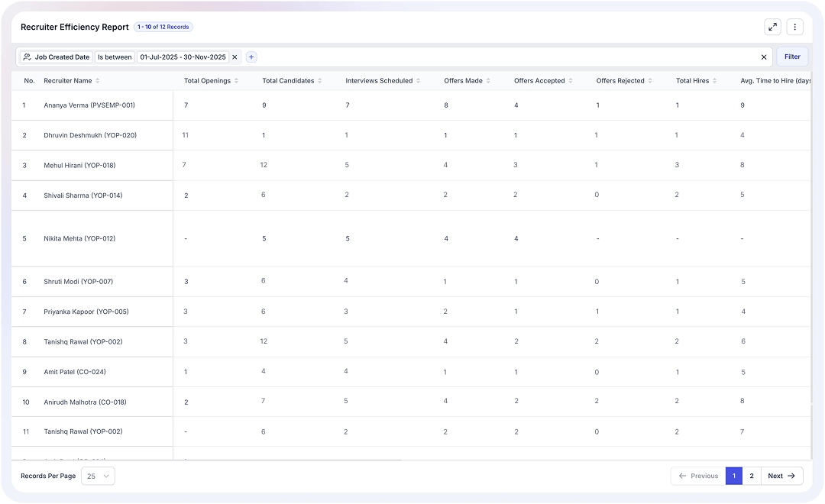The image size is (825, 504).
Task: Click the Filter button
Action: pyautogui.click(x=792, y=57)
